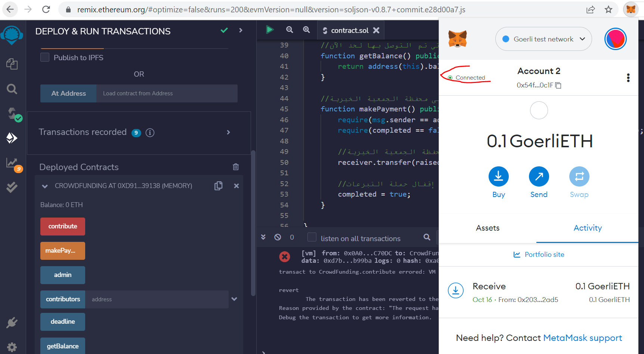Call the contributors getter button
The width and height of the screenshot is (644, 354).
click(63, 299)
